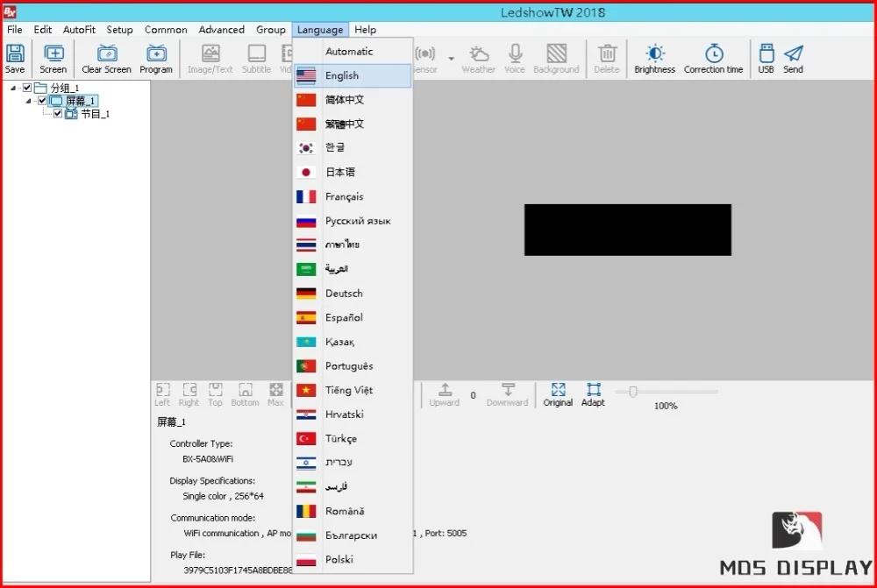Select Korean language entry
The image size is (877, 588).
coord(353,147)
